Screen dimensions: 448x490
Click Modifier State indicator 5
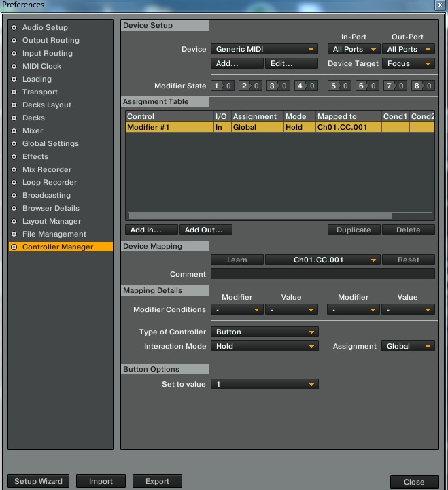coord(339,86)
